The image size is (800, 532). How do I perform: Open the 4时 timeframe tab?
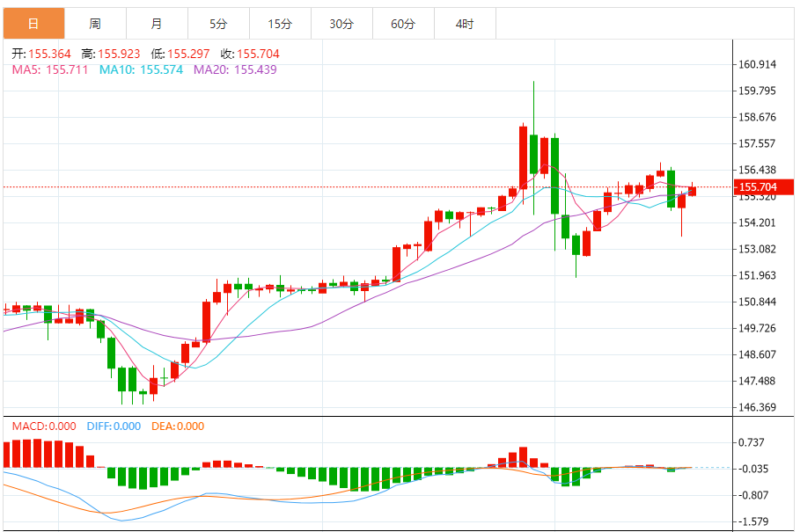click(x=465, y=24)
